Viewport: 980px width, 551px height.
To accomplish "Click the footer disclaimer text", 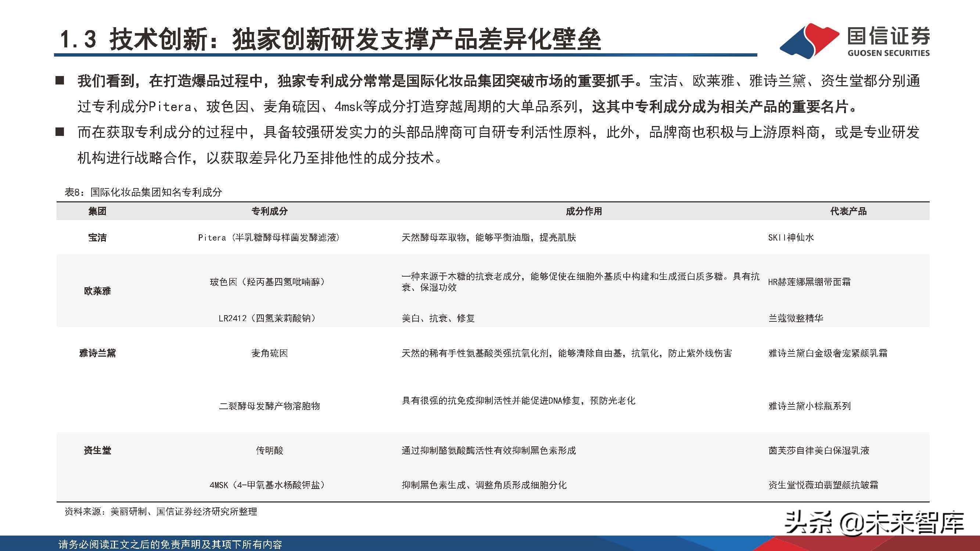I will [x=170, y=544].
